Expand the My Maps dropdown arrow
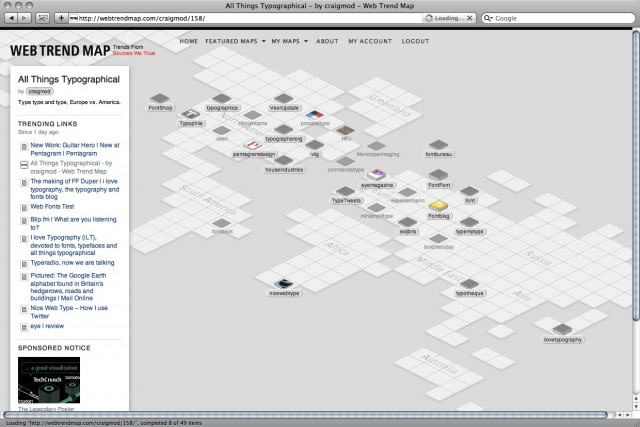 [x=306, y=41]
